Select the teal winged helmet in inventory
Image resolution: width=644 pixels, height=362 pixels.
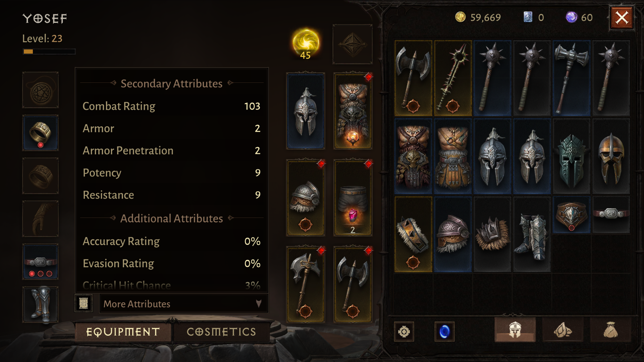point(571,157)
